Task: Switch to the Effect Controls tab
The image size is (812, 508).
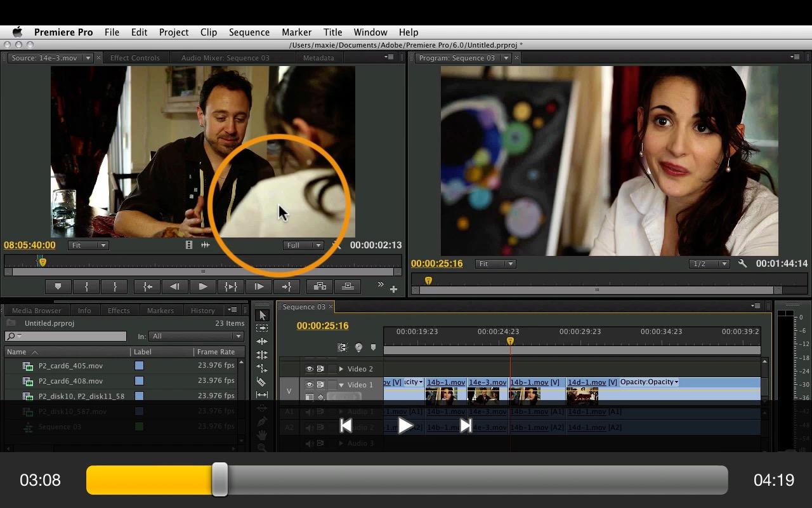Action: (x=134, y=58)
